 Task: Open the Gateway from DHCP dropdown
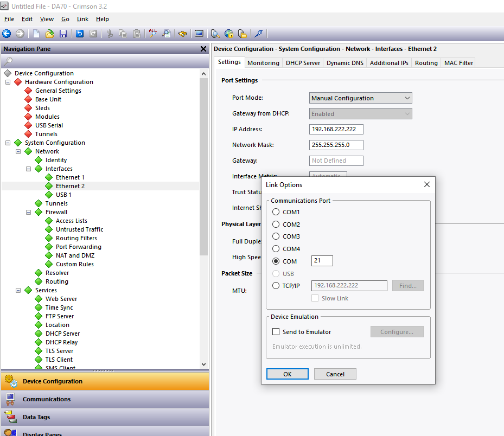click(360, 114)
